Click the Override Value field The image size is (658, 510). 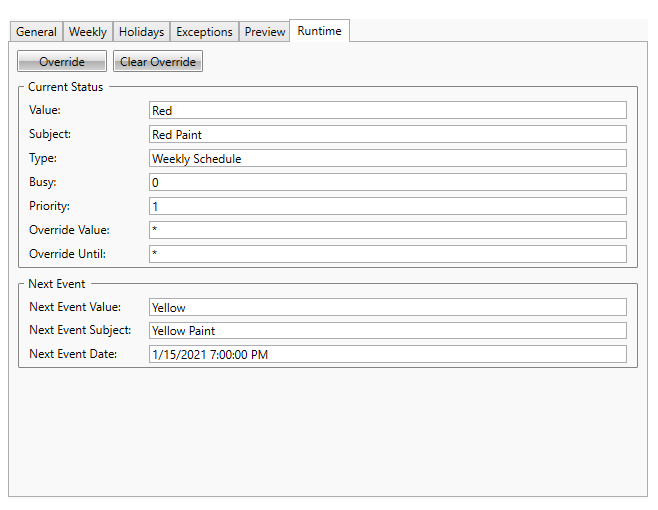click(x=387, y=230)
